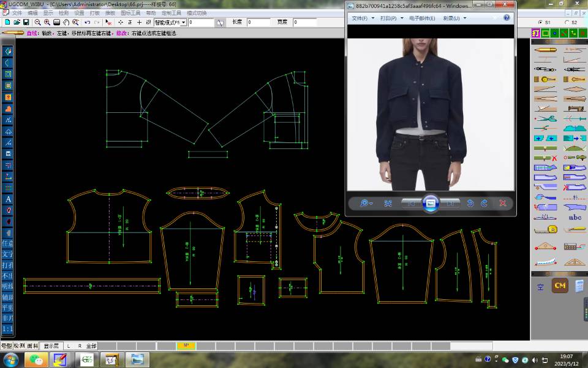Rotate image clockwise in photo viewer
The width and height of the screenshot is (588, 368).
484,203
